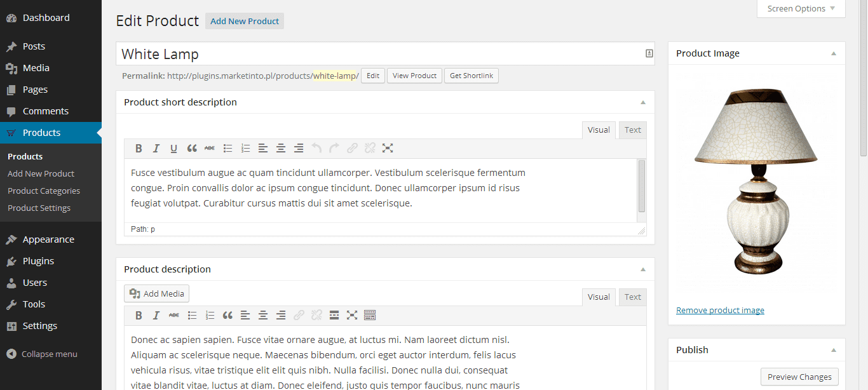Image resolution: width=868 pixels, height=390 pixels.
Task: Insert Read More tag in product description
Action: tap(334, 316)
